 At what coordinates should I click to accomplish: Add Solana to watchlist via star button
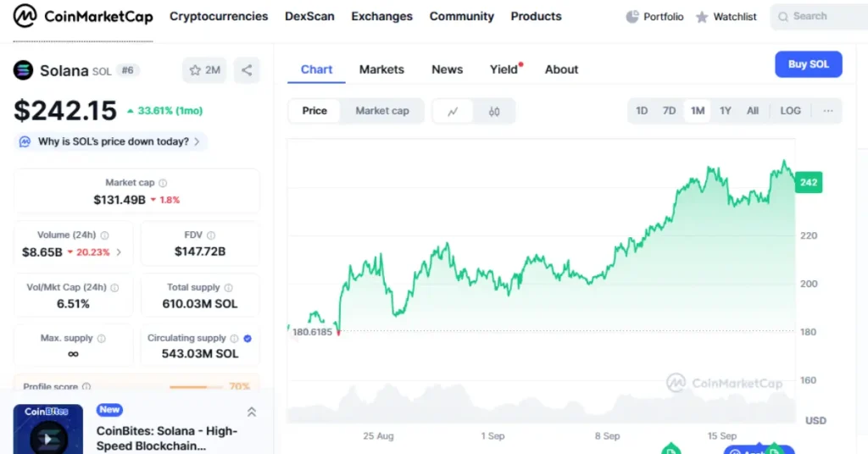click(204, 70)
